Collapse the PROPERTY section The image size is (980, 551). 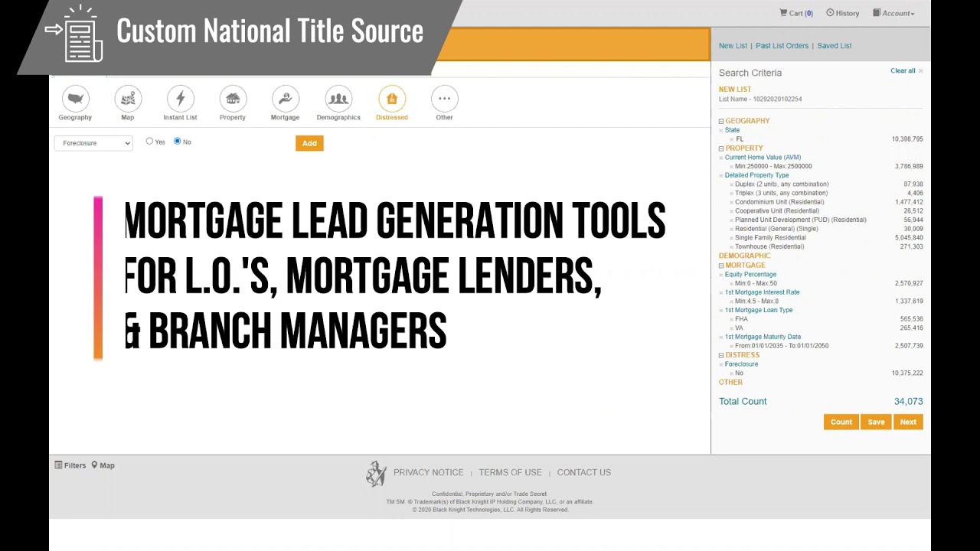[x=721, y=148]
